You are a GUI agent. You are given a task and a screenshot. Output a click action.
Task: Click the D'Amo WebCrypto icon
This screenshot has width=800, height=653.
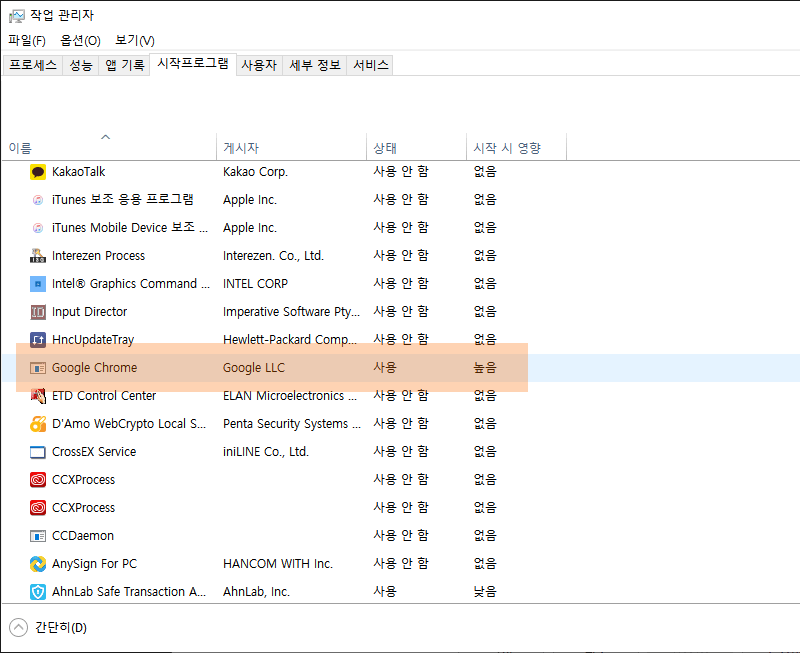click(38, 424)
